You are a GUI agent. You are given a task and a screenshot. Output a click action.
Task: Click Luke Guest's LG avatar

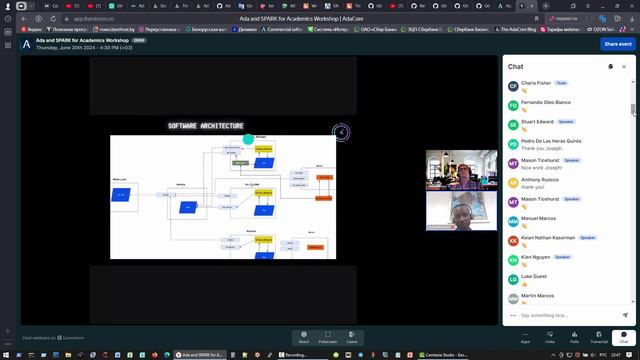point(513,280)
